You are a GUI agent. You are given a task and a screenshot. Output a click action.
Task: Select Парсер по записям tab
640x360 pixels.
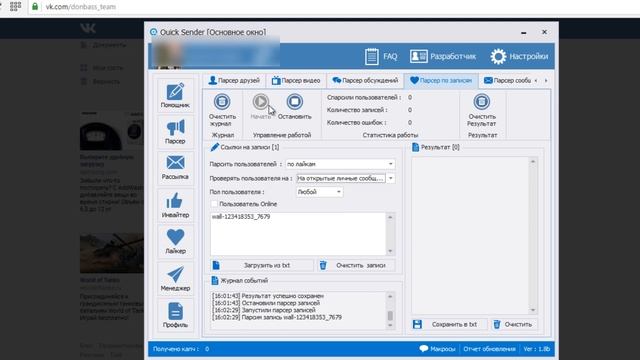[441, 80]
